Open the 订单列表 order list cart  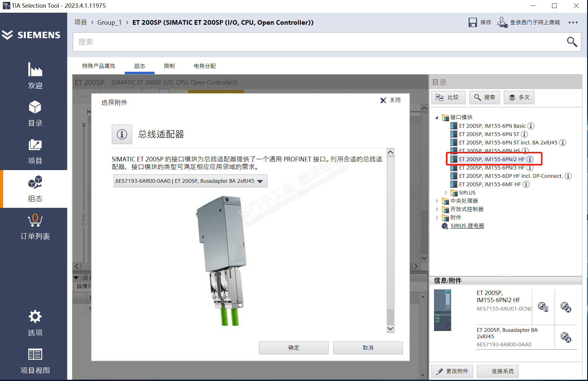click(x=35, y=227)
